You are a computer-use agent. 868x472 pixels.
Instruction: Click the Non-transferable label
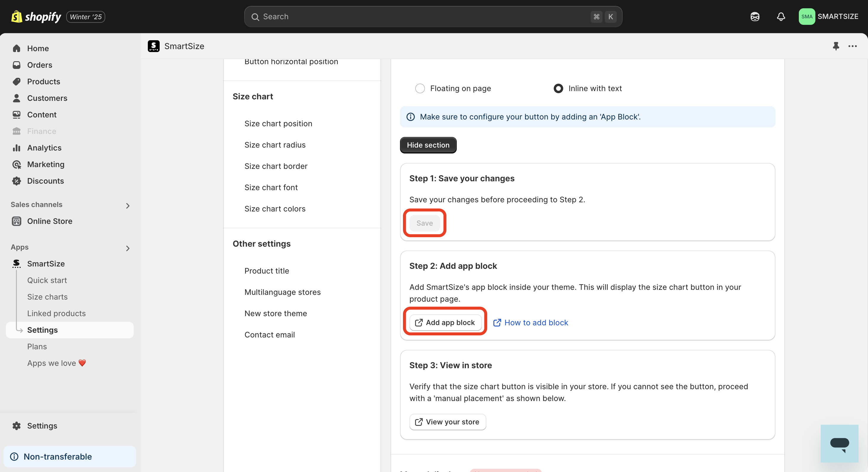pos(58,457)
